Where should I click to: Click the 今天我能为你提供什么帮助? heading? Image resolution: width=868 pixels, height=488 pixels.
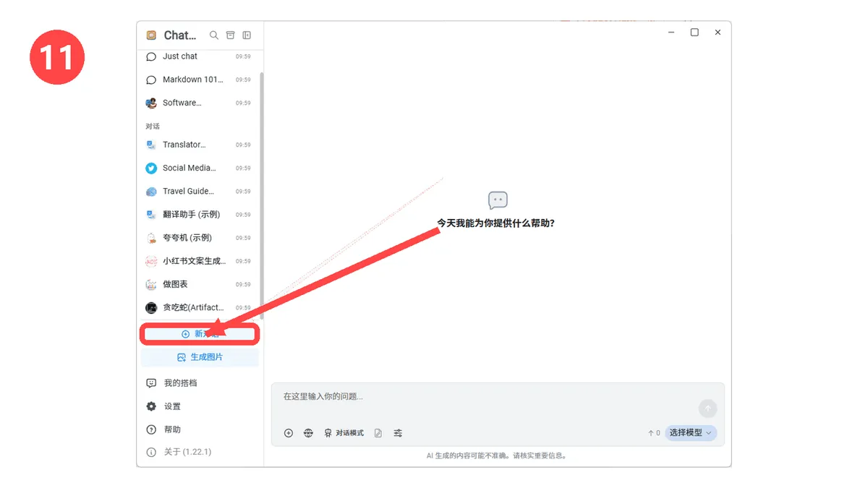tap(495, 223)
